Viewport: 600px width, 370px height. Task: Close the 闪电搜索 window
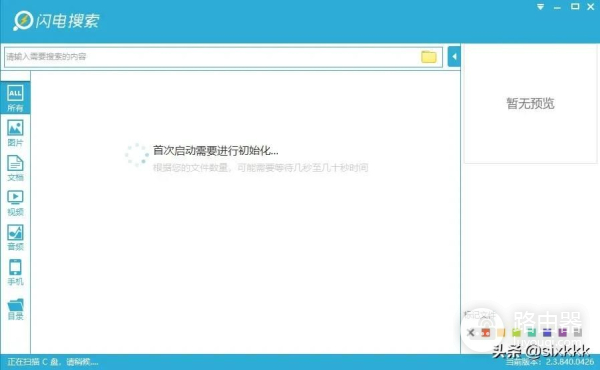coord(591,7)
